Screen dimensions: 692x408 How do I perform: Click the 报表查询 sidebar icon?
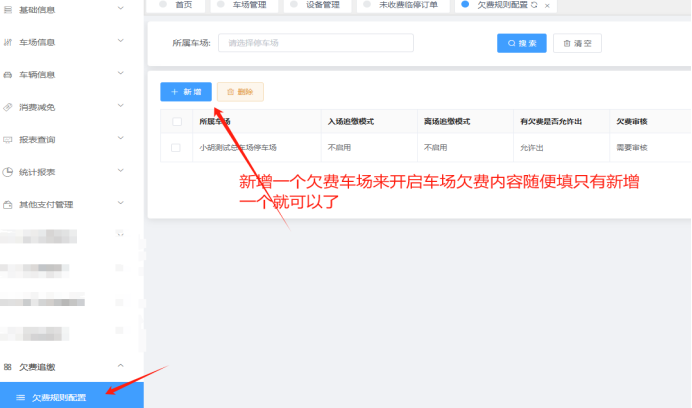pyautogui.click(x=8, y=140)
